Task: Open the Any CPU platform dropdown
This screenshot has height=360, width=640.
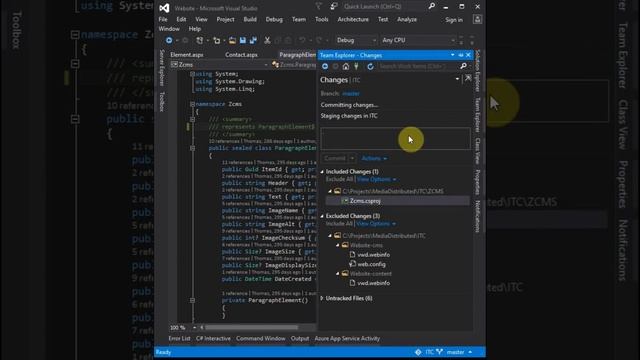Action: (x=418, y=40)
